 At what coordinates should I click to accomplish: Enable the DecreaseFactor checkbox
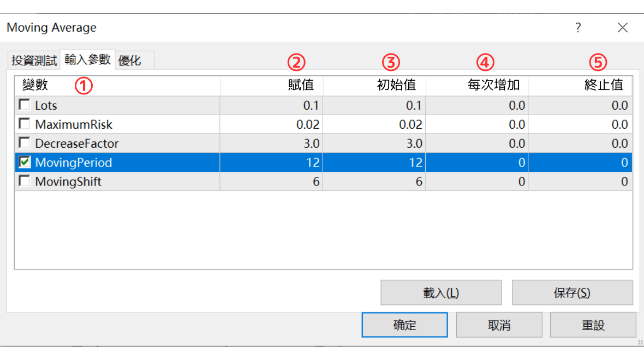[23, 143]
